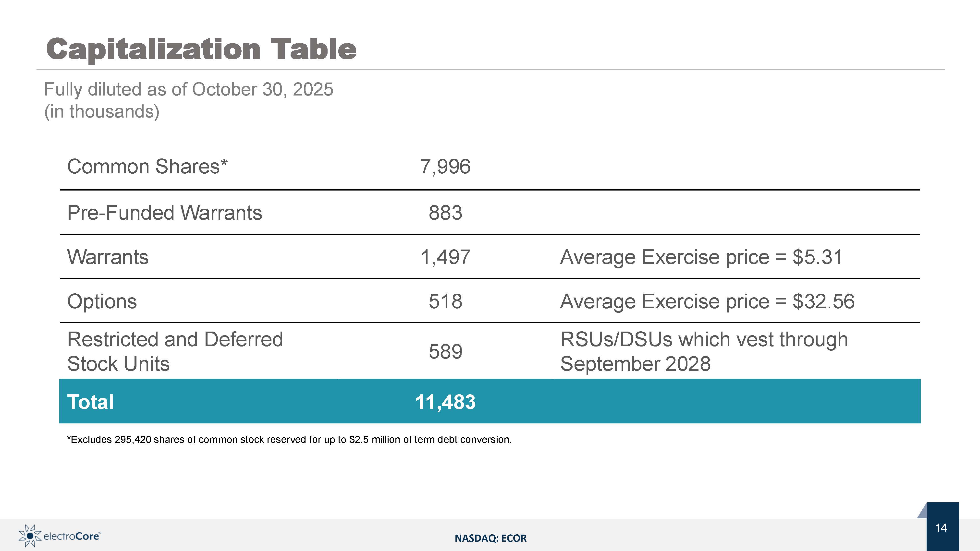Select the 1,497 warrants value
This screenshot has width=980, height=551.
coord(445,257)
